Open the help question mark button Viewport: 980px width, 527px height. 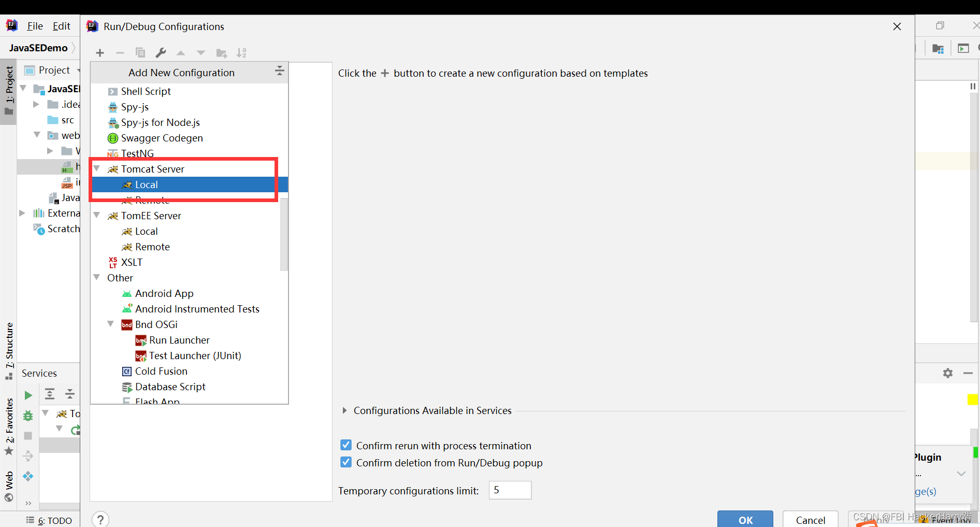click(x=100, y=519)
